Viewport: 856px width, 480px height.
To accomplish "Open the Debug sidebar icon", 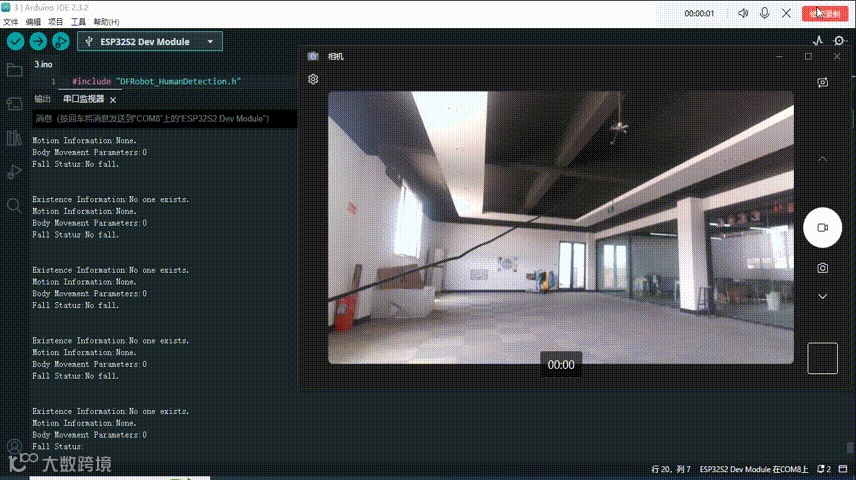I will pyautogui.click(x=14, y=171).
